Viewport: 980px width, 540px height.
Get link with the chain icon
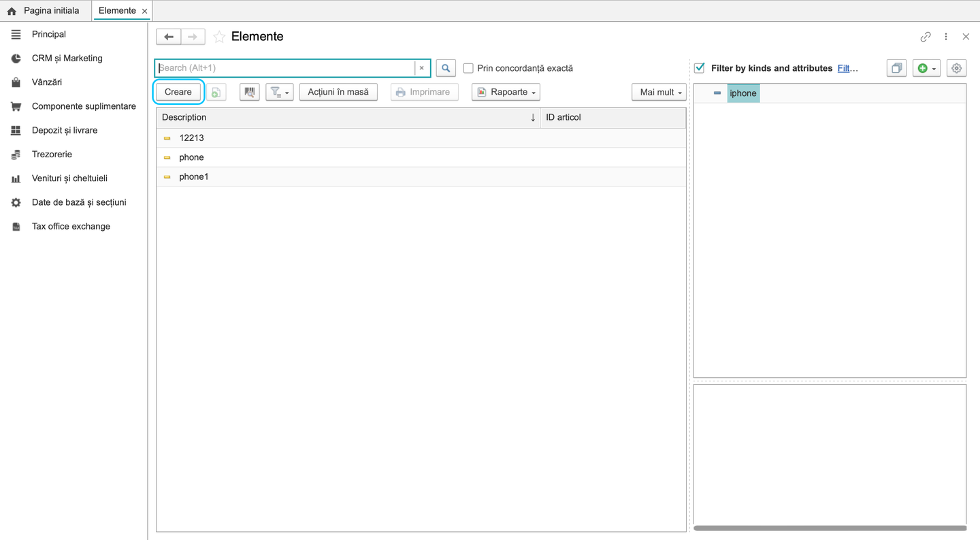pos(926,37)
